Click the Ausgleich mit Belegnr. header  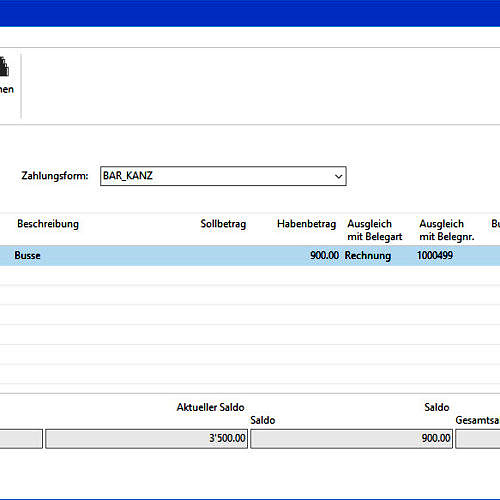click(x=447, y=230)
